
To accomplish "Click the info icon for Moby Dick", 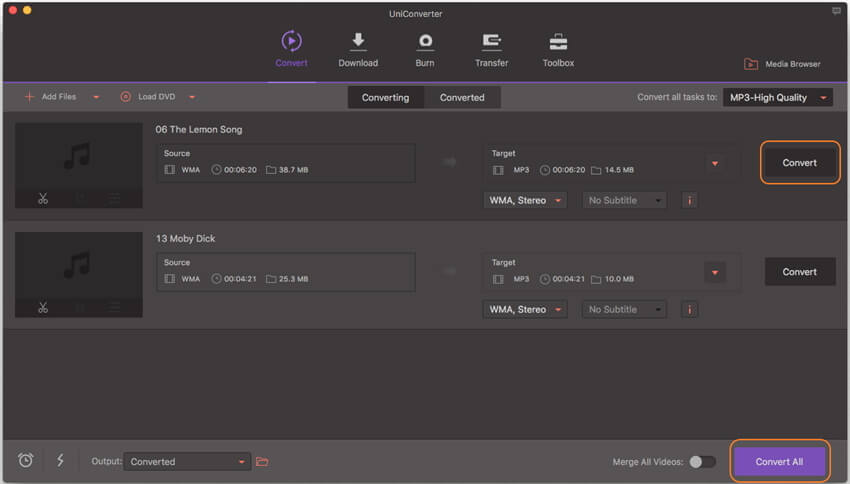I will pyautogui.click(x=690, y=309).
